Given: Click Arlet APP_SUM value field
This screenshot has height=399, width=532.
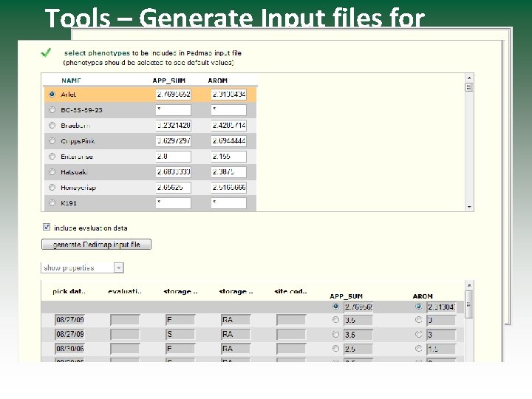Looking at the screenshot, I should (x=174, y=95).
